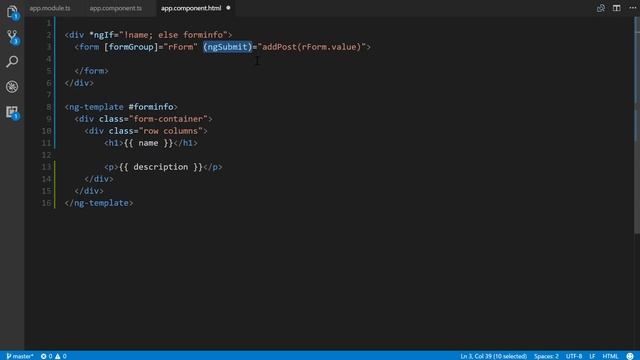This screenshot has height=360, width=640.
Task: Click the feedback smiley icon
Action: [630, 356]
